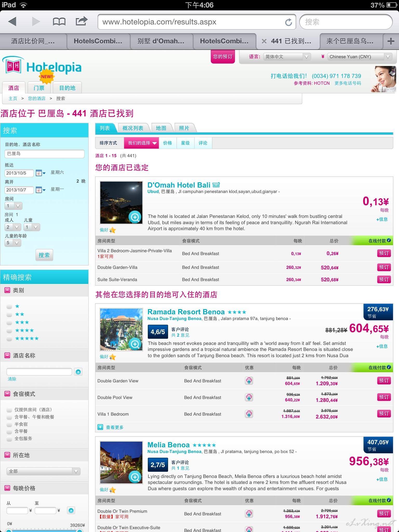Open a new Safari tab with plus
The image size is (399, 532).
coord(391,41)
